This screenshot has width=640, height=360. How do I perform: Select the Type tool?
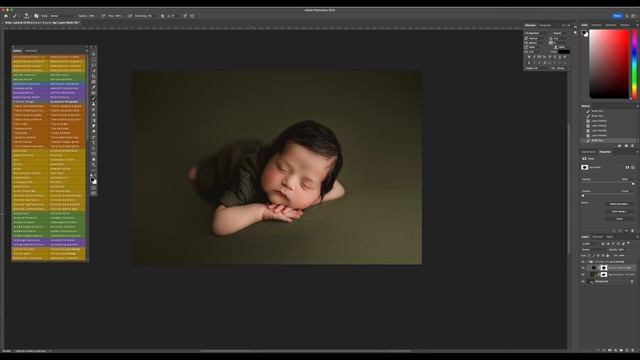tap(94, 142)
